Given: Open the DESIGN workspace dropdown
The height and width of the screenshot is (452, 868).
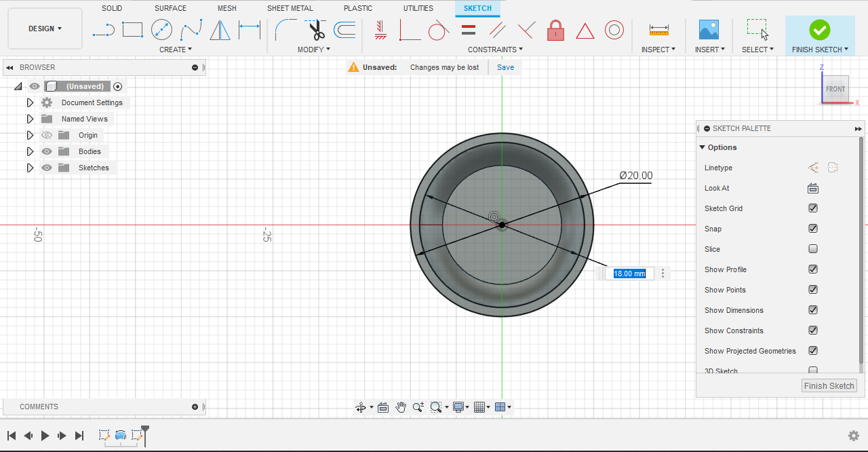Looking at the screenshot, I should pyautogui.click(x=45, y=29).
